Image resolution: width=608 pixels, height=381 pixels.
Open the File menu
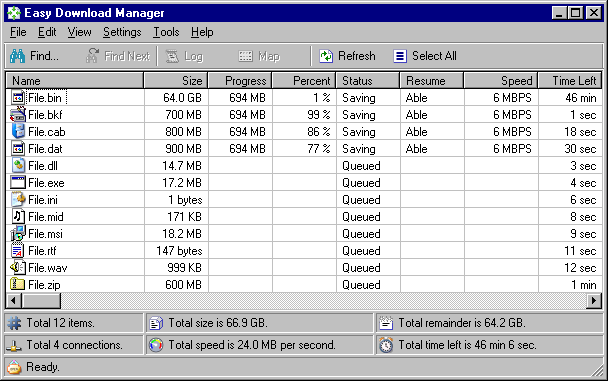click(x=18, y=32)
